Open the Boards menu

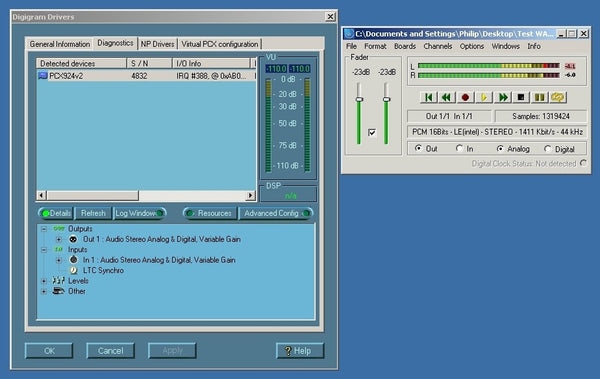pos(404,46)
